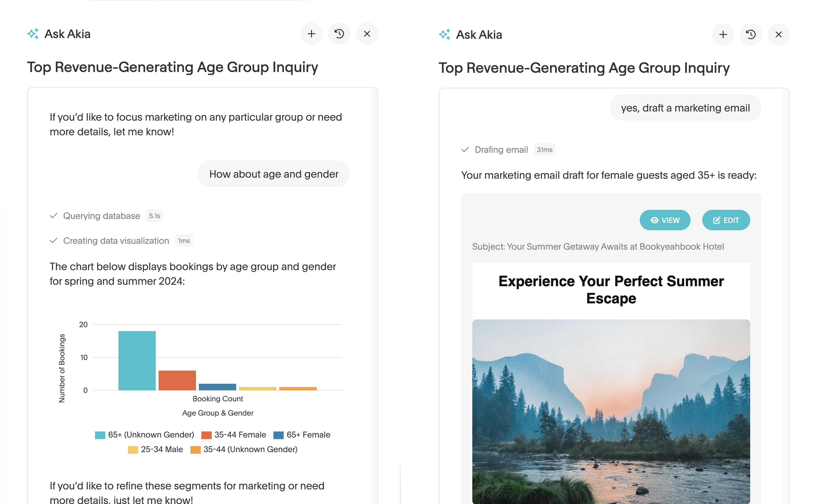This screenshot has height=504, width=824.
Task: Toggle 35-44 (Unknown Gender) legend swatch
Action: [x=195, y=450]
